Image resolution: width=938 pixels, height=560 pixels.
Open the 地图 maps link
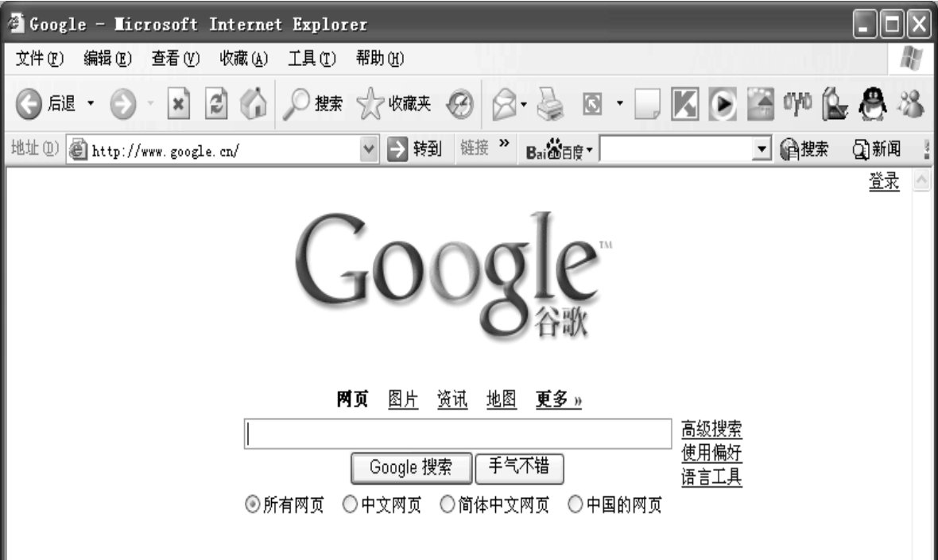pos(502,399)
